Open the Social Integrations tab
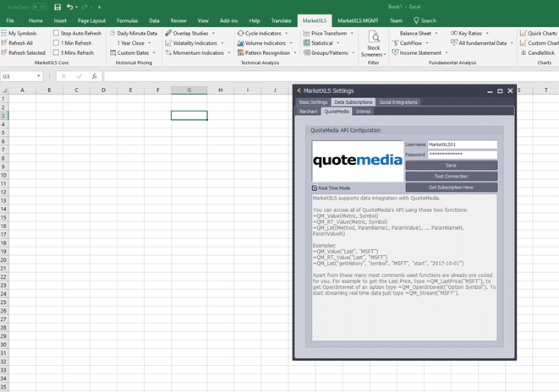This screenshot has height=392, width=559. (398, 102)
